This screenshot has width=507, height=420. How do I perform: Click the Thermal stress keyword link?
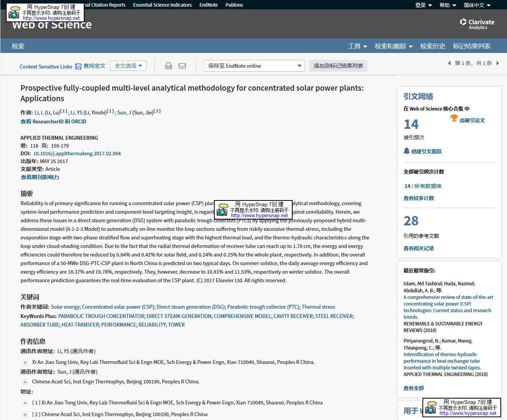318,307
